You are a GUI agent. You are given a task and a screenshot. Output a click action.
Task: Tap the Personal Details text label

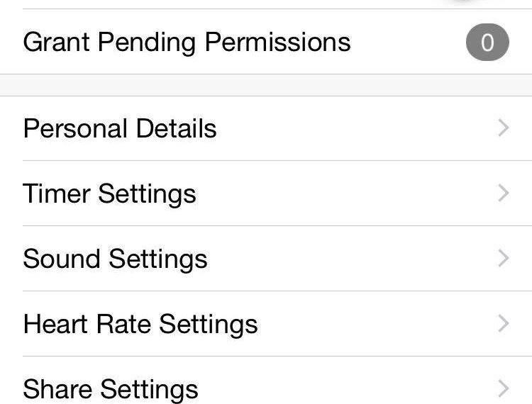(x=120, y=128)
